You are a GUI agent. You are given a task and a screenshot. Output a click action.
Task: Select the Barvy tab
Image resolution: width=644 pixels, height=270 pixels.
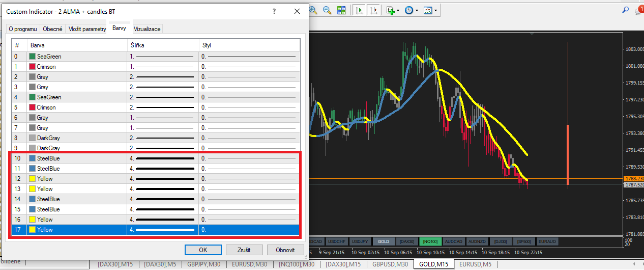click(120, 29)
